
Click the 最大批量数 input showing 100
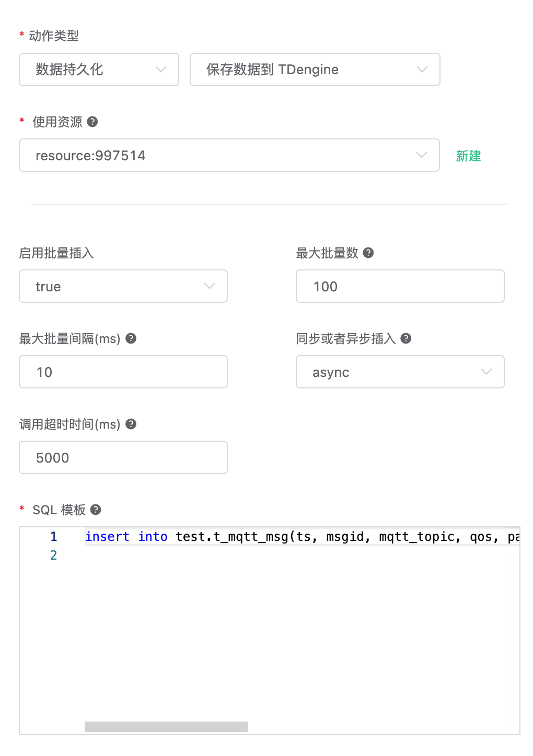pyautogui.click(x=400, y=286)
